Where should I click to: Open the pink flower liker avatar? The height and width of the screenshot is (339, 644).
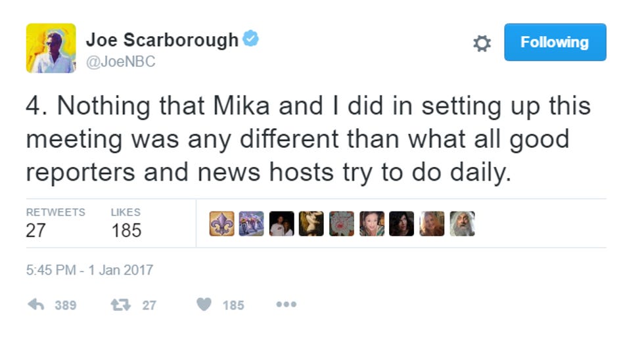point(342,223)
